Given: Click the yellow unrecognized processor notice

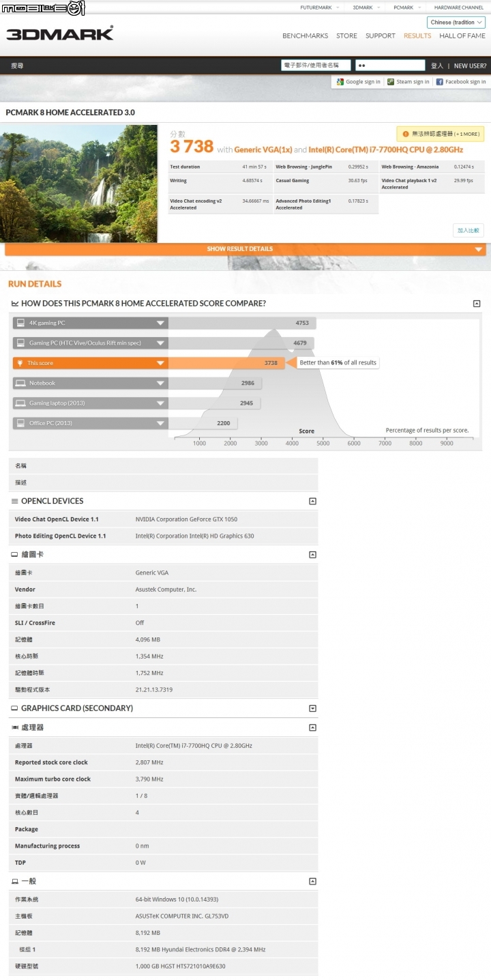Looking at the screenshot, I should point(441,134).
